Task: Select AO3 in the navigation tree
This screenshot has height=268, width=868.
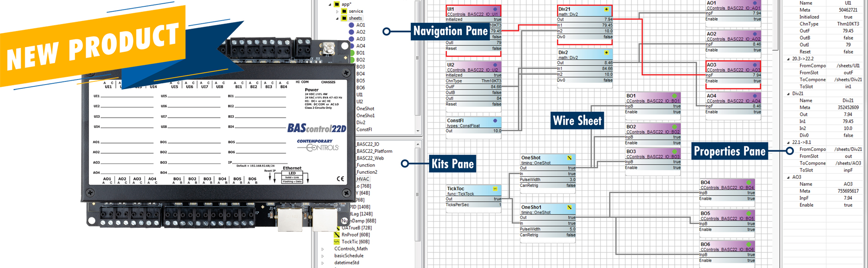Action: pyautogui.click(x=361, y=39)
